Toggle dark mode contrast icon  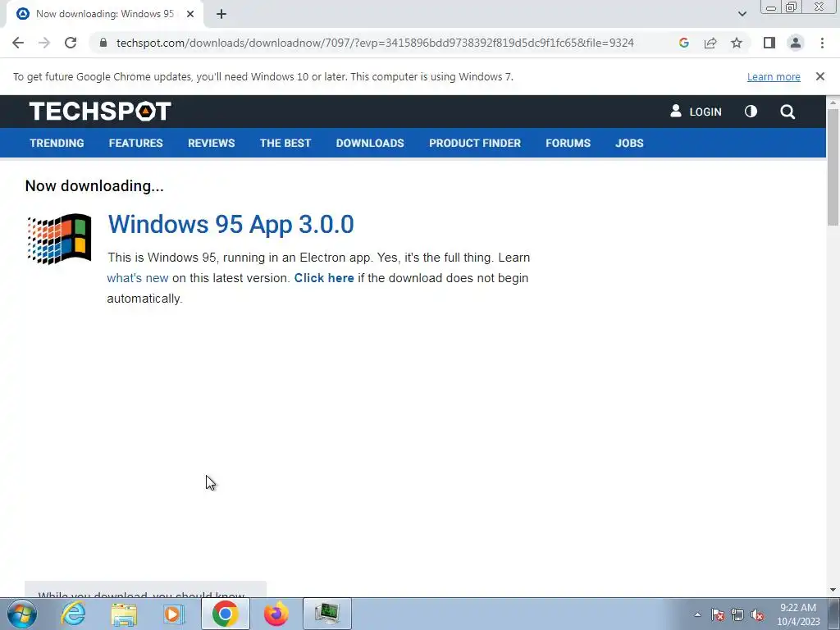[751, 112]
